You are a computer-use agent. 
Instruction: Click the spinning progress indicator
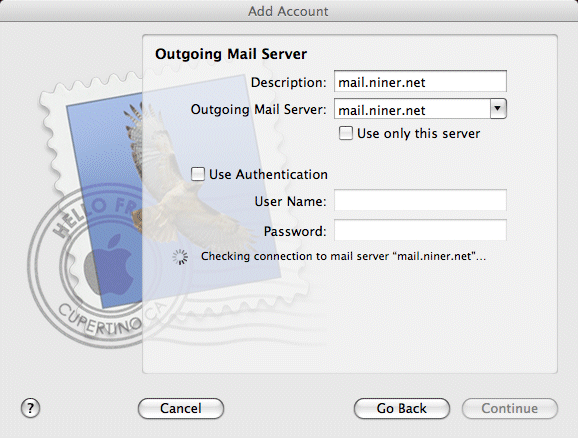point(180,257)
